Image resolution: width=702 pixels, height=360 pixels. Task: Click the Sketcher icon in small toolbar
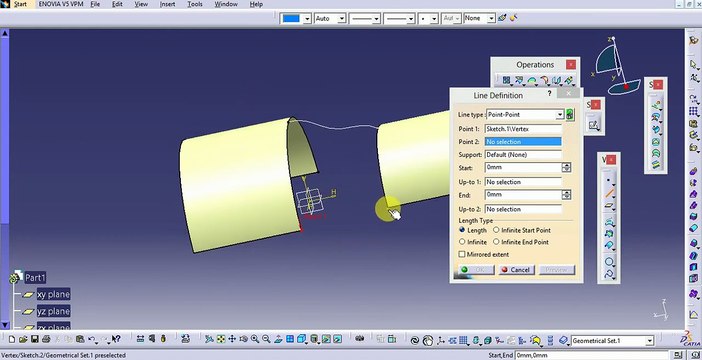point(594,125)
